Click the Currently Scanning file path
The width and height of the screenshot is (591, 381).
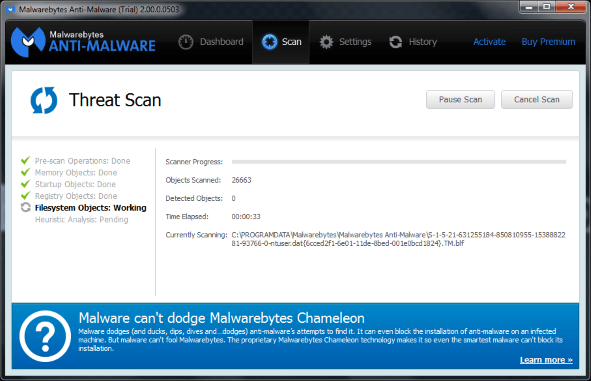[x=398, y=239]
